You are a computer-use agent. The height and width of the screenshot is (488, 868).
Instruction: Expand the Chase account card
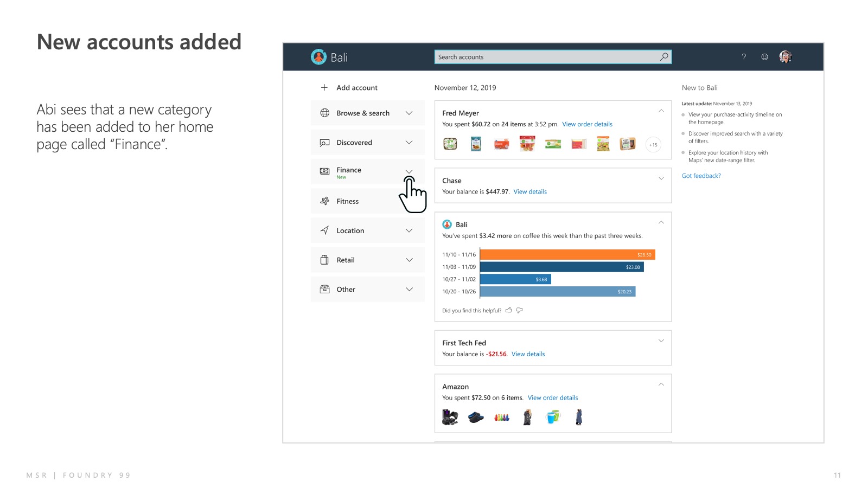click(x=661, y=178)
